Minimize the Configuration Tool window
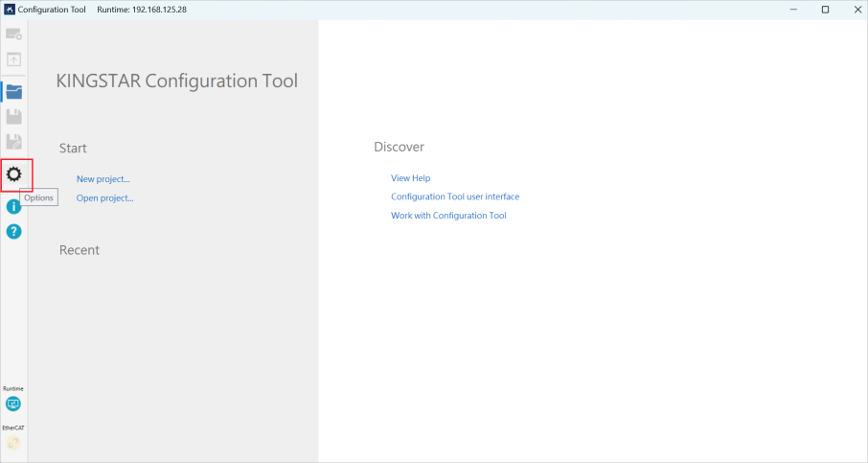The image size is (868, 463). click(x=793, y=10)
